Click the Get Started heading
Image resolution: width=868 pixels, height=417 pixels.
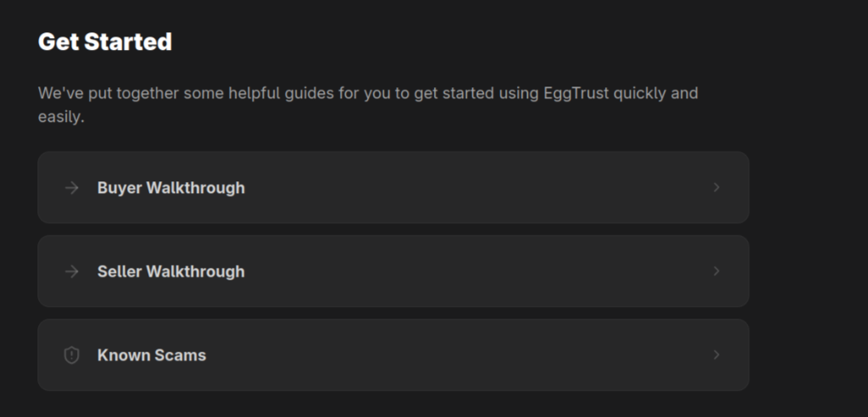[x=105, y=42]
